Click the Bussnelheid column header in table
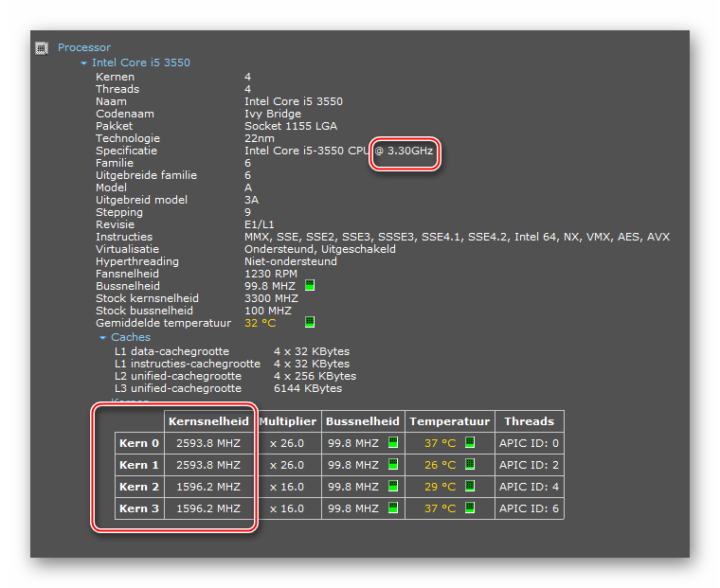Screen dimensions: 720x588 click(363, 421)
